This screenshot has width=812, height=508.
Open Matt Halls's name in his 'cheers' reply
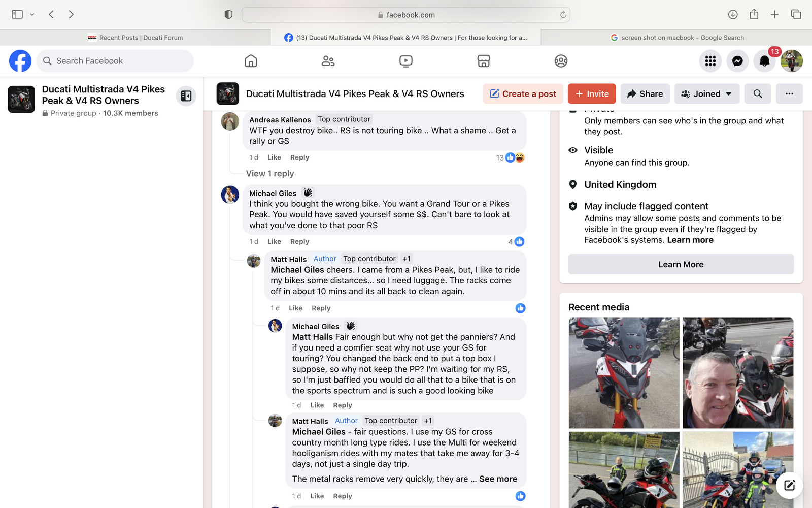288,259
